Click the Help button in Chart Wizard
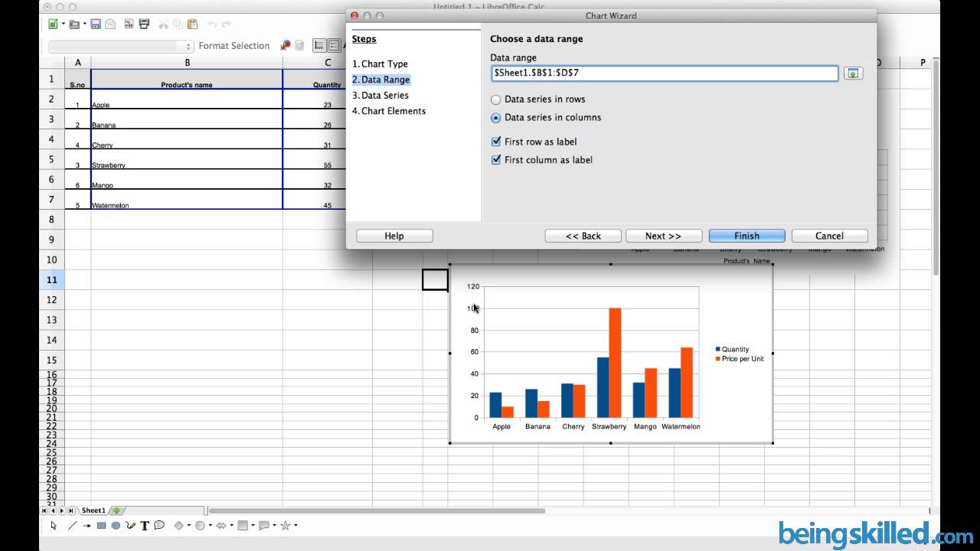The height and width of the screenshot is (551, 980). pos(394,236)
